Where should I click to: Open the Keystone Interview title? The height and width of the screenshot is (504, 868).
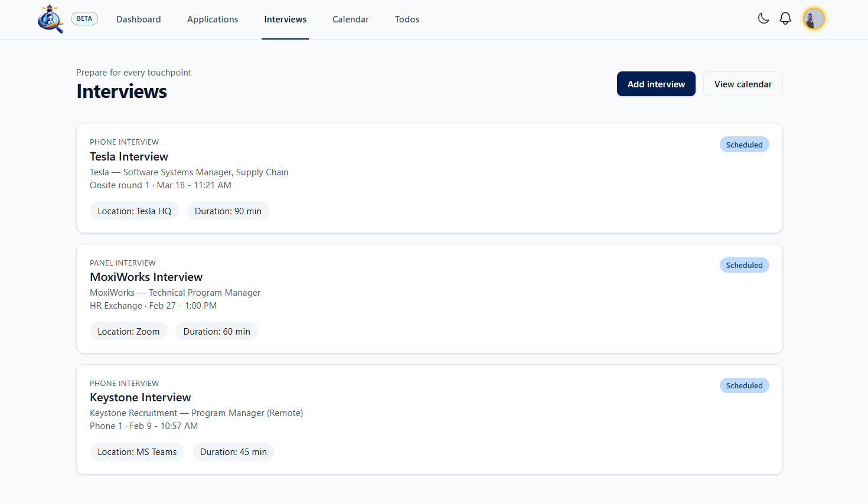[x=140, y=397]
